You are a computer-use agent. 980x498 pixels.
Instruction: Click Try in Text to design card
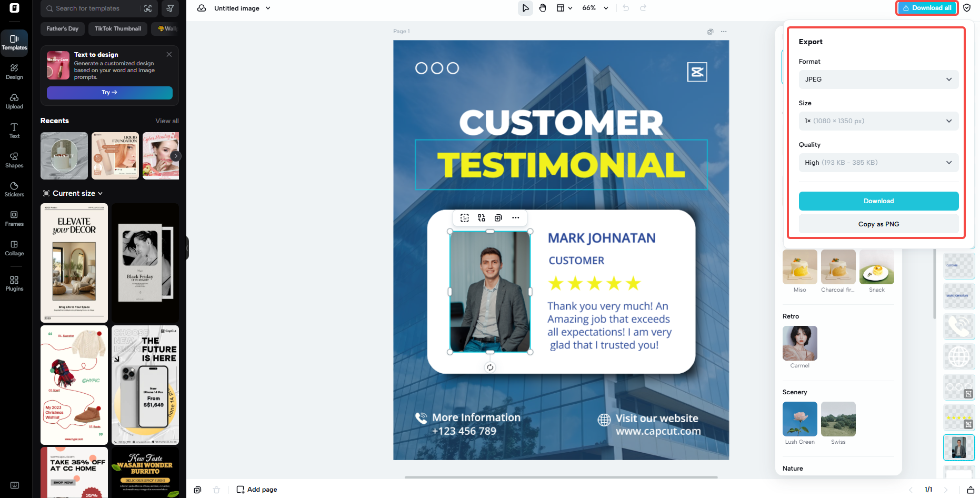pos(109,93)
